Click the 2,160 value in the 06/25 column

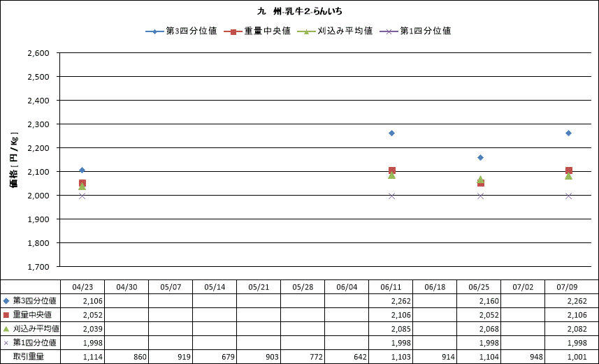click(x=489, y=301)
